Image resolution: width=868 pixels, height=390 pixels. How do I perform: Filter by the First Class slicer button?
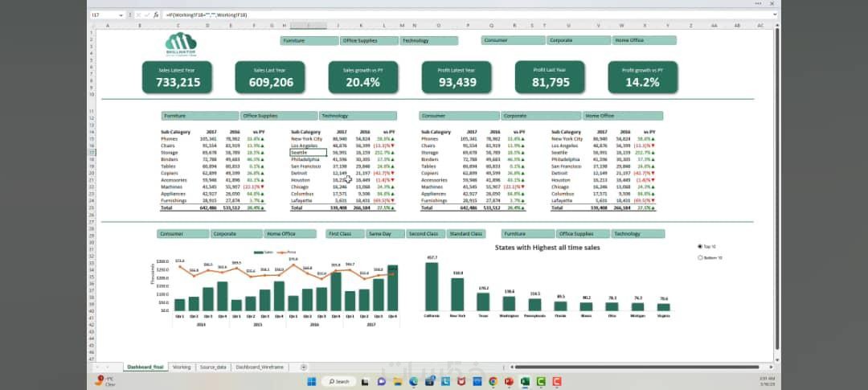click(x=345, y=234)
